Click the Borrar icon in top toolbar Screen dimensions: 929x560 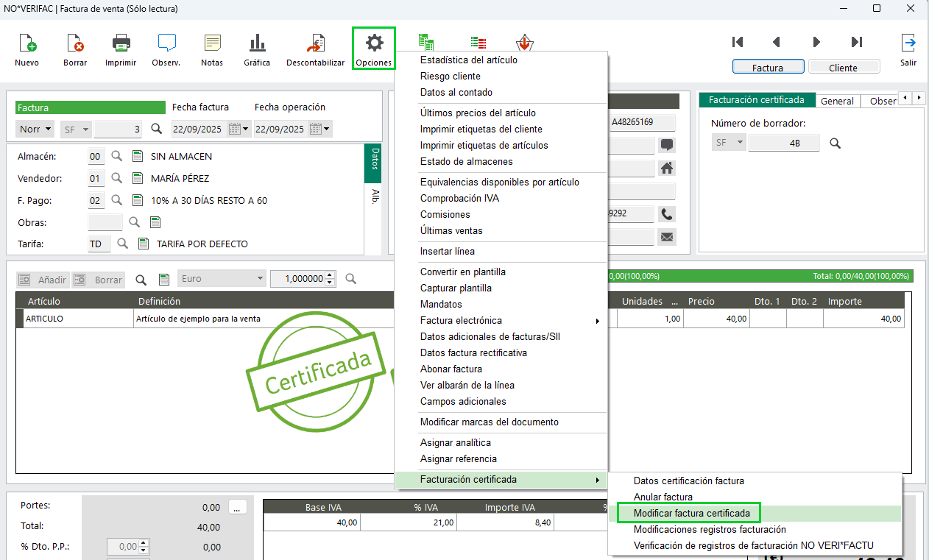74,43
